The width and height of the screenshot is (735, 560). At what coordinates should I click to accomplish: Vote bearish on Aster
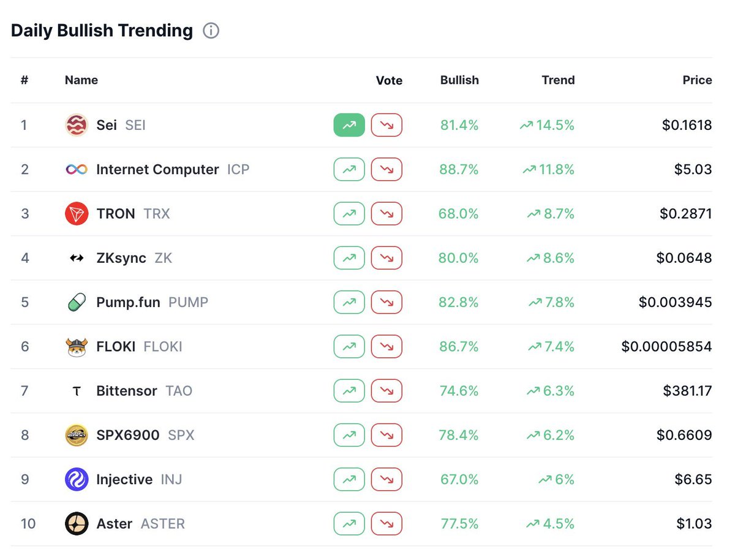[386, 524]
